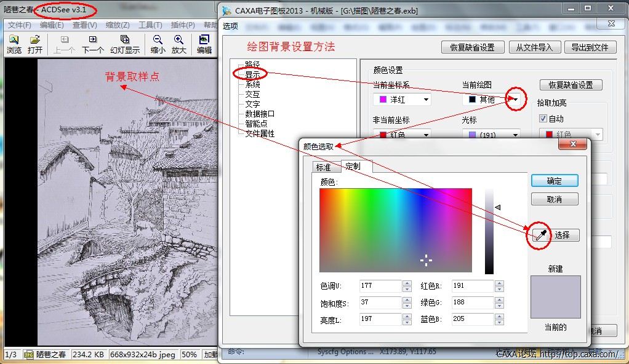The width and height of the screenshot is (629, 364).
Task: Open the 拾取加亮 红色 color dropdown
Action: 598,135
